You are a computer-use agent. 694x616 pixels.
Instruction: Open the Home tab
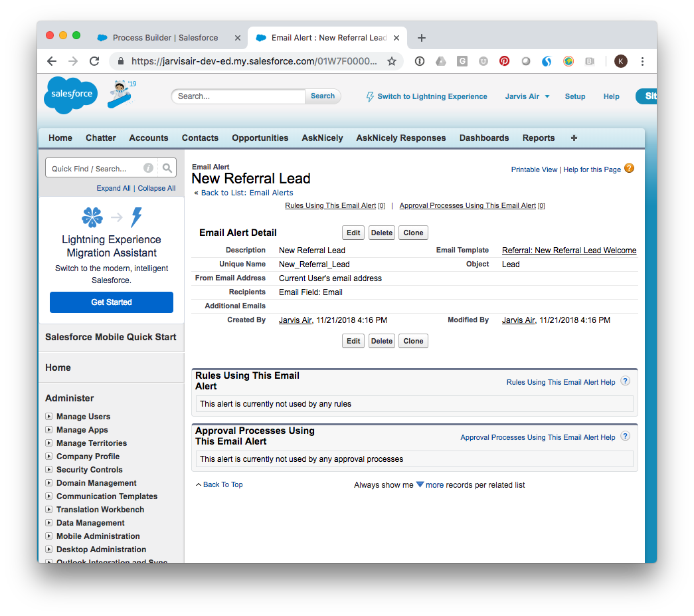tap(60, 138)
